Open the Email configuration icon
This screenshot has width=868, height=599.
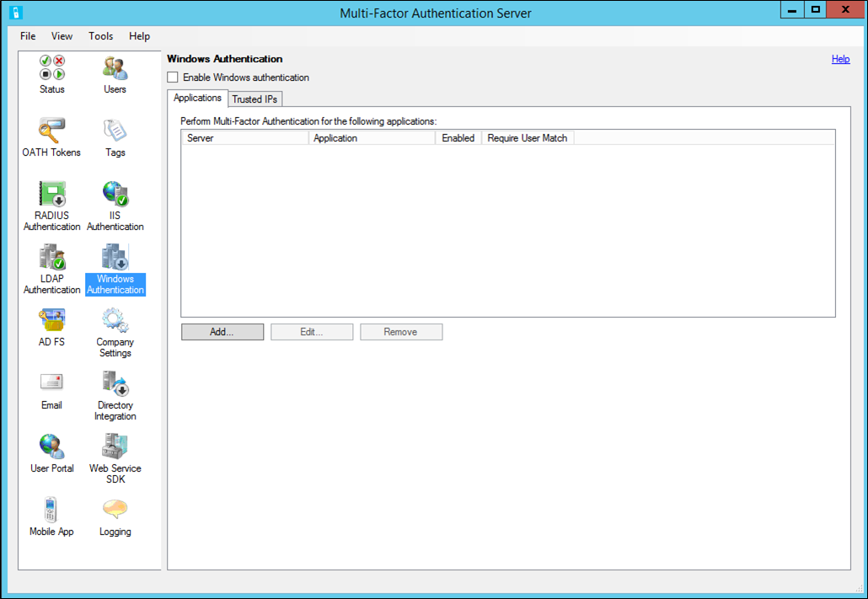click(x=51, y=383)
